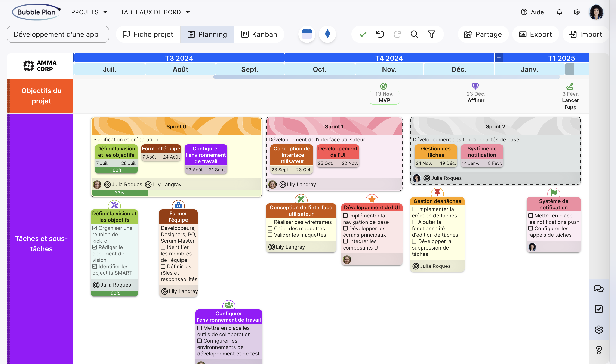Click the Import button
This screenshot has width=616, height=364.
[586, 34]
